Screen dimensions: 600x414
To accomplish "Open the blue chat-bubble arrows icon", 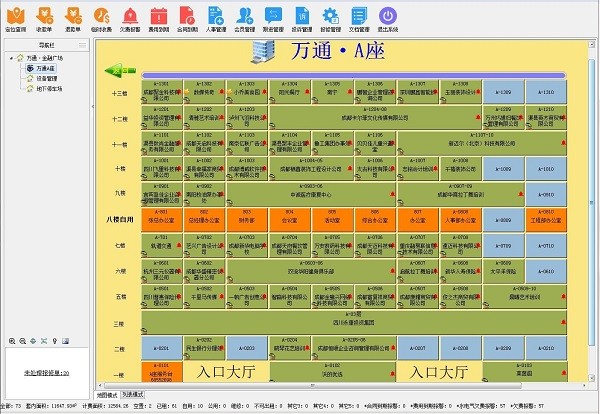I will click(x=273, y=16).
